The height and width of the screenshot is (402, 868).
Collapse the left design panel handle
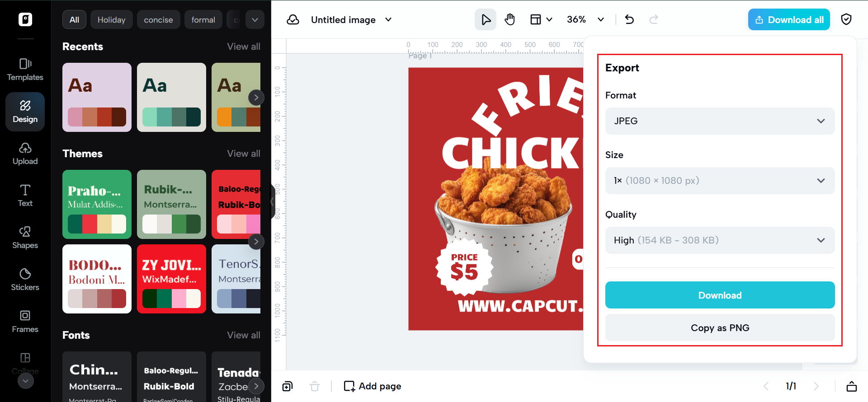pos(273,201)
